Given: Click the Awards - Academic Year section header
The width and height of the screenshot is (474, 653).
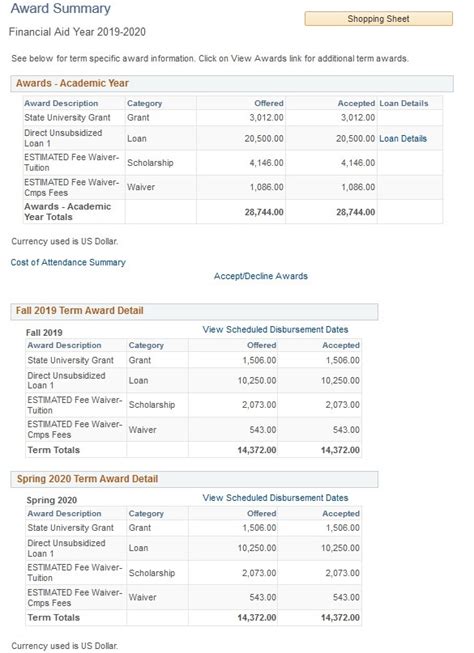Looking at the screenshot, I should [x=232, y=83].
